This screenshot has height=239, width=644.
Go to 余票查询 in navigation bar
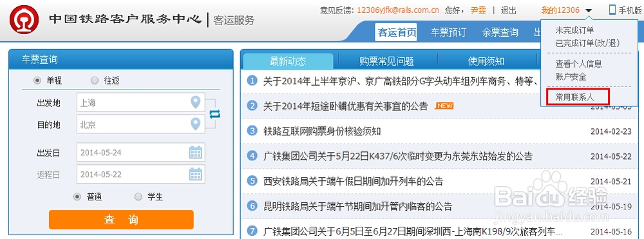click(500, 32)
